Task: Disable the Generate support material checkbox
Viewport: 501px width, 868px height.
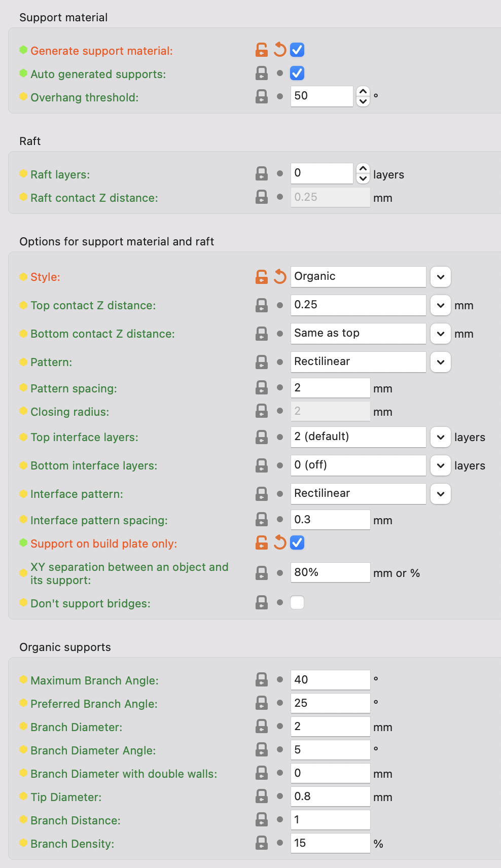Action: coord(297,50)
